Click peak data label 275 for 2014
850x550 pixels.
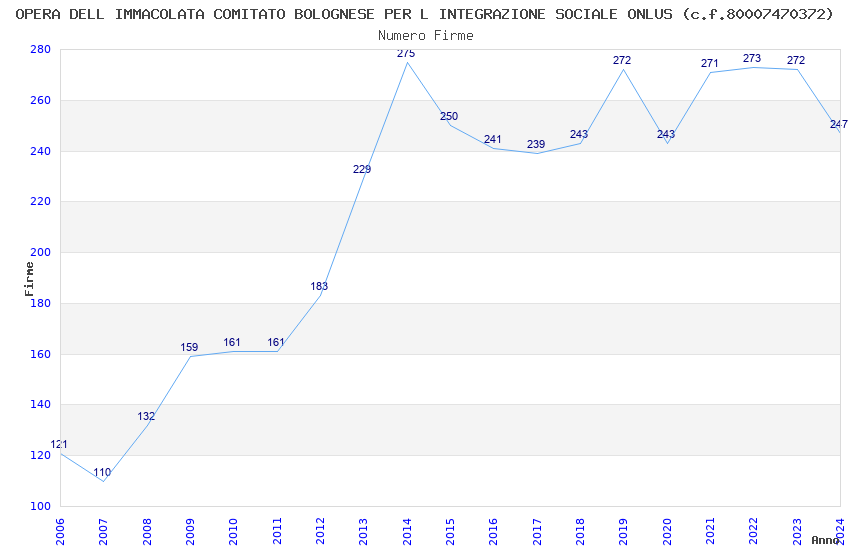click(406, 53)
